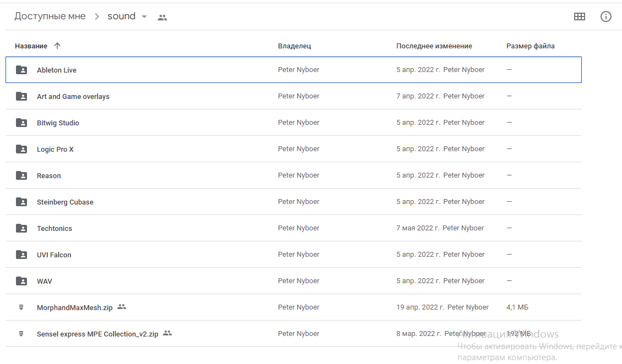Click the 19 апр. 2022 г. modification date

(420, 307)
